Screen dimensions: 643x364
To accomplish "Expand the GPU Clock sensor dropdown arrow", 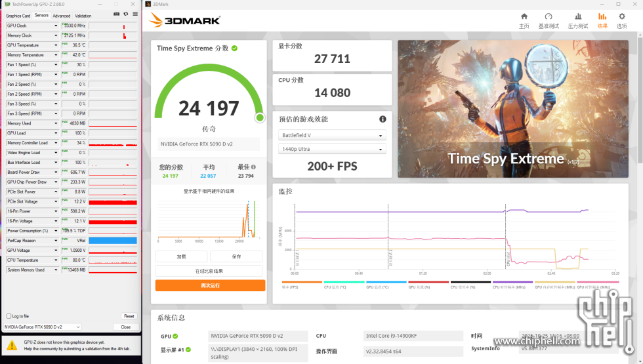I will pos(56,26).
